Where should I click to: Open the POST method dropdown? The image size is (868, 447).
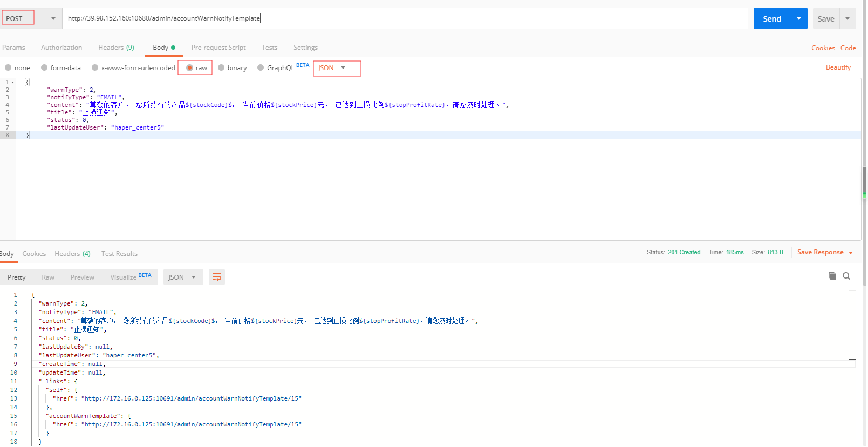coord(31,18)
